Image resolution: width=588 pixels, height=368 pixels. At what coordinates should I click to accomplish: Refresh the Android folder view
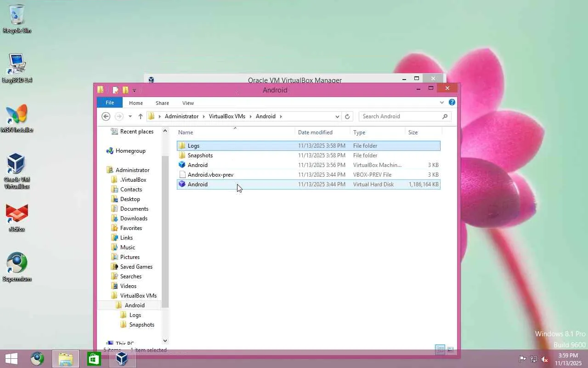coord(347,116)
